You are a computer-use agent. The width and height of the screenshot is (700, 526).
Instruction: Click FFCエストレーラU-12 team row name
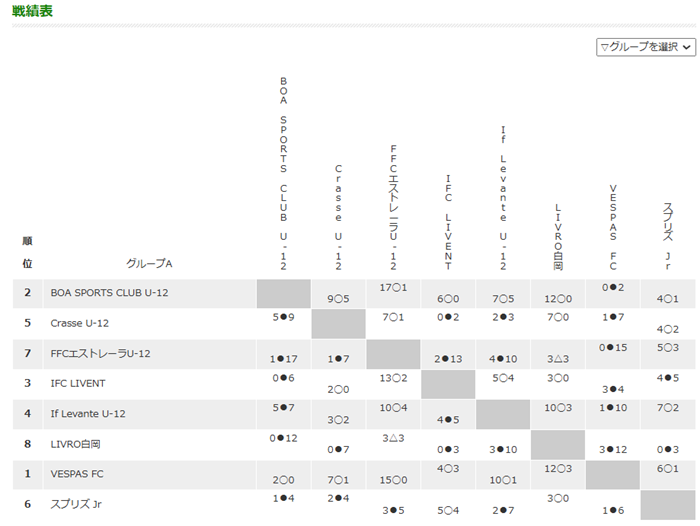[100, 354]
